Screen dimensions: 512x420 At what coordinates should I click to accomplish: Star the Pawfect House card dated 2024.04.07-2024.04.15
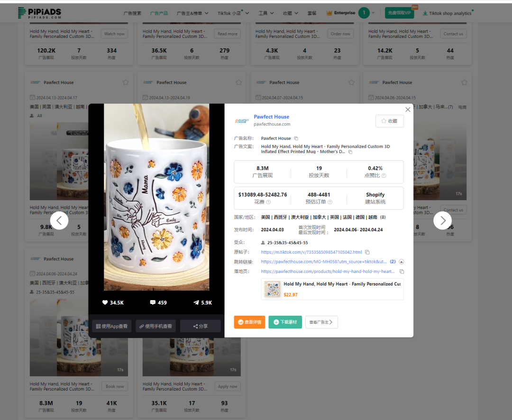tap(351, 82)
